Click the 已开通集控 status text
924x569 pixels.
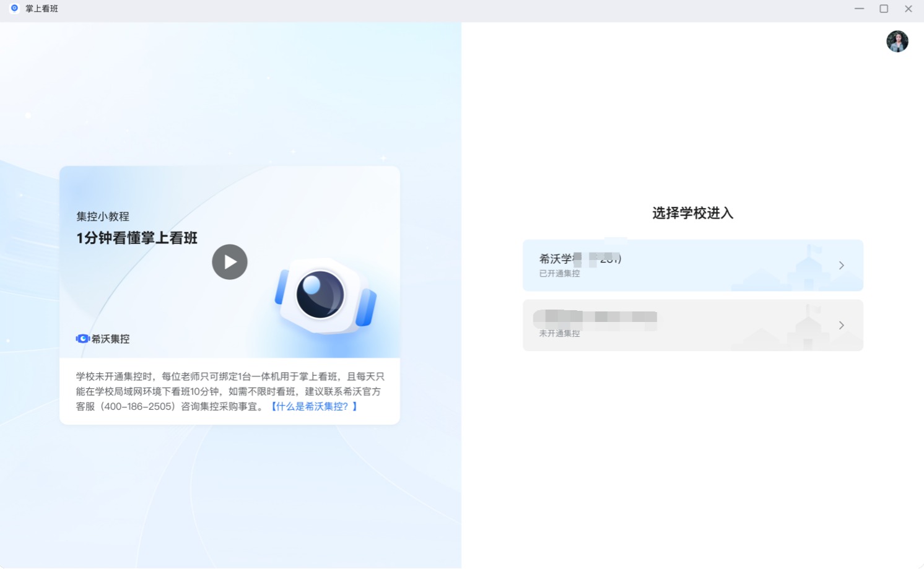(559, 274)
